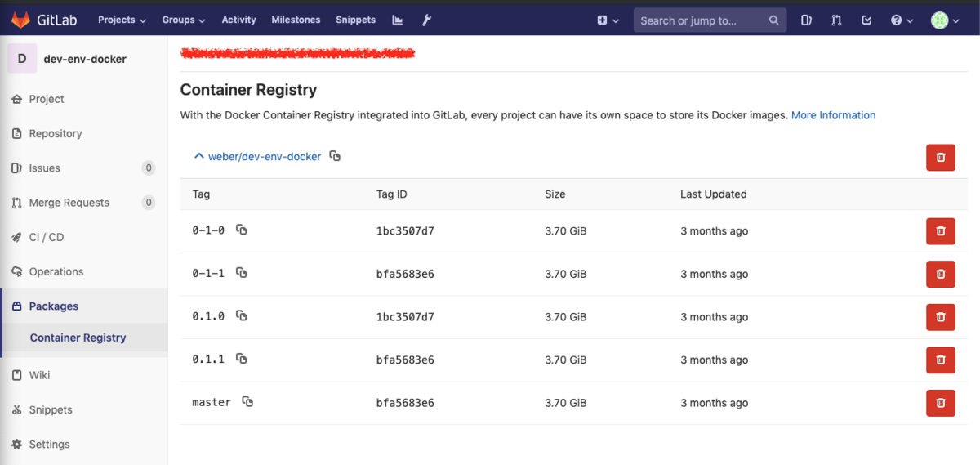This screenshot has width=980, height=465.
Task: Focus the Search or jump to field
Action: point(710,20)
